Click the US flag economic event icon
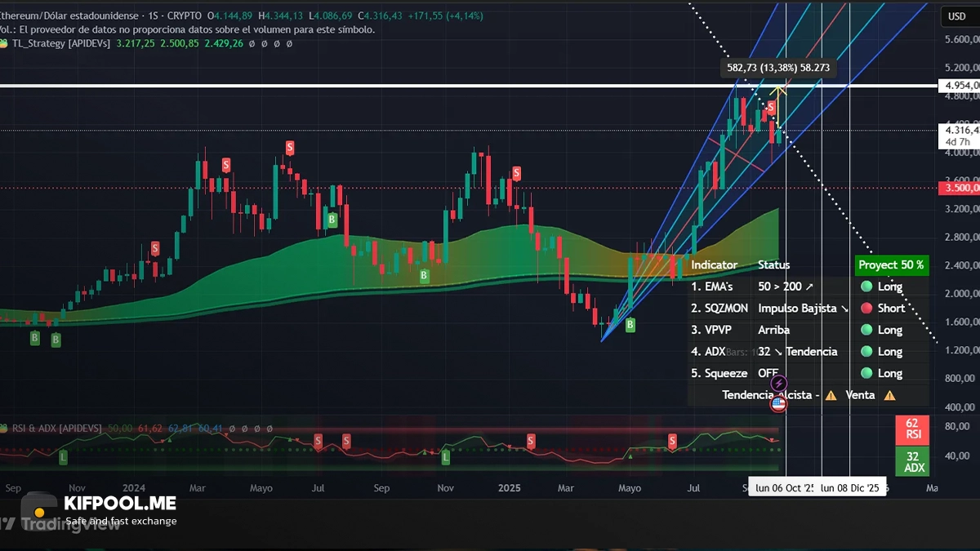Image resolution: width=980 pixels, height=551 pixels. pos(778,402)
